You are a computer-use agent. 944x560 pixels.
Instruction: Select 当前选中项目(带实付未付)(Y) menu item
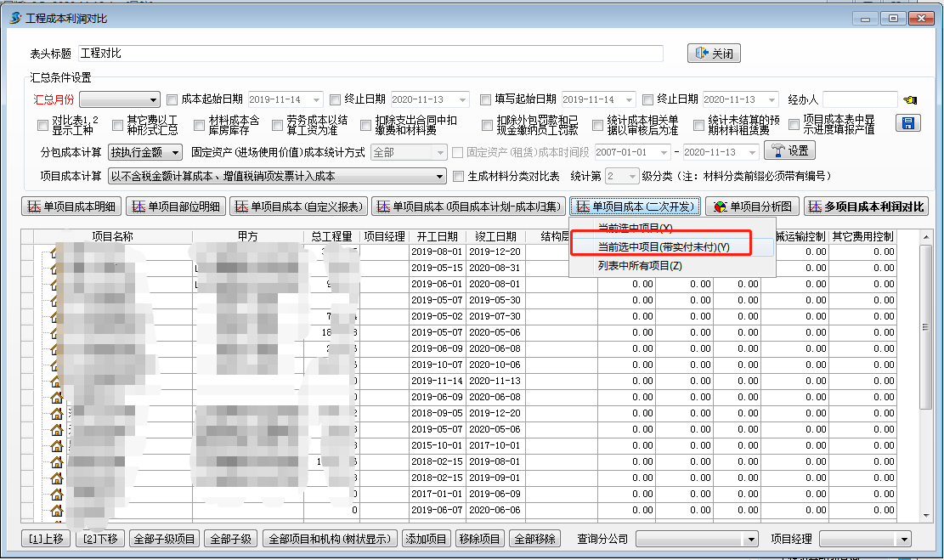pyautogui.click(x=664, y=246)
